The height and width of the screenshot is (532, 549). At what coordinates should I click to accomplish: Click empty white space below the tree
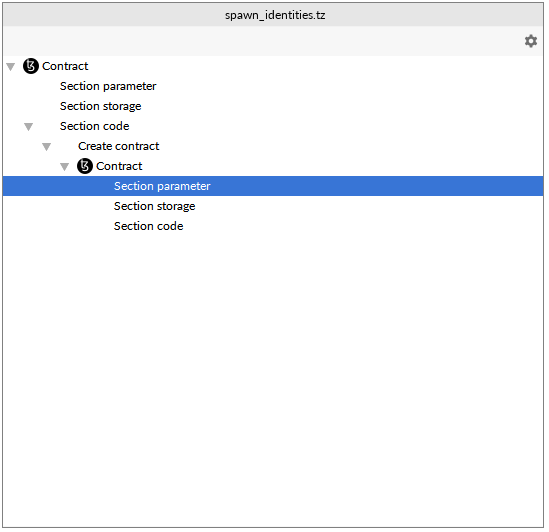273,378
